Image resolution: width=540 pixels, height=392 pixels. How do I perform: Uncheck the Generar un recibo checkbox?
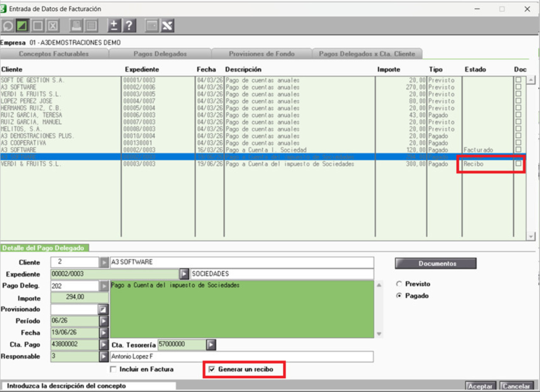212,369
